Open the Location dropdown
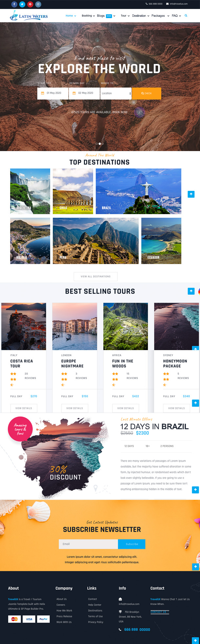Image resolution: width=200 pixels, height=644 pixels. click(116, 93)
